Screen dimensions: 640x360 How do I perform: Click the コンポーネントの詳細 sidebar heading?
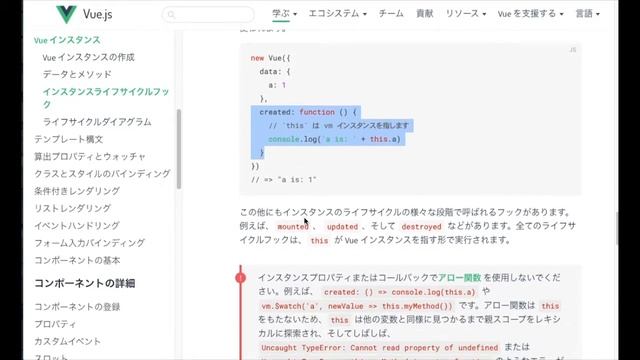[84, 283]
